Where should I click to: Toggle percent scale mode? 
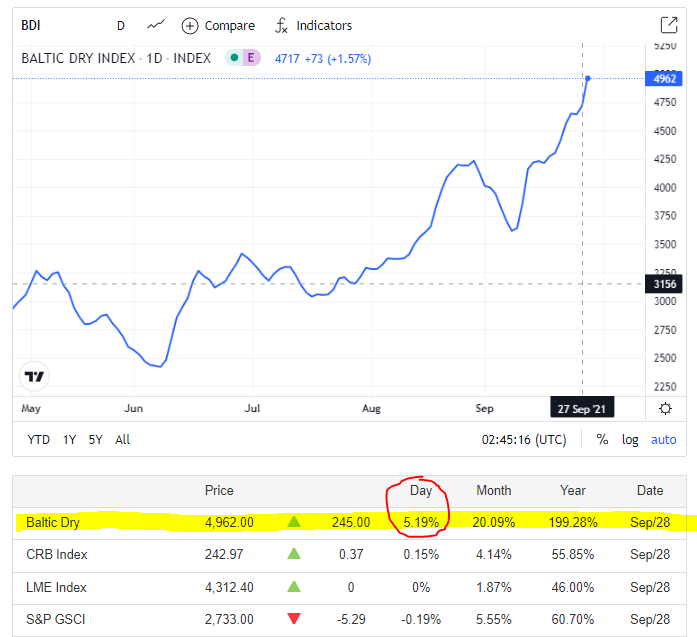click(x=602, y=440)
